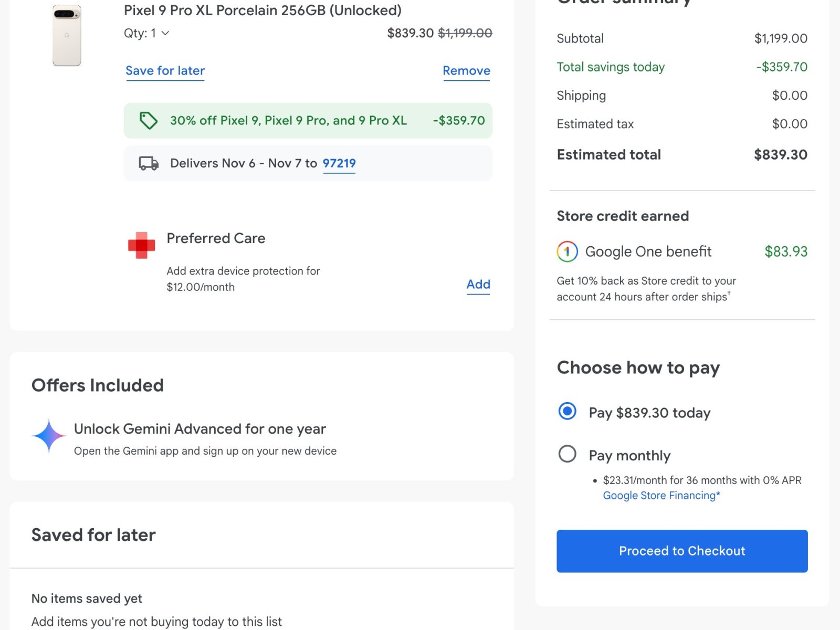The image size is (840, 630).
Task: Add Preferred Care device protection
Action: [x=478, y=285]
